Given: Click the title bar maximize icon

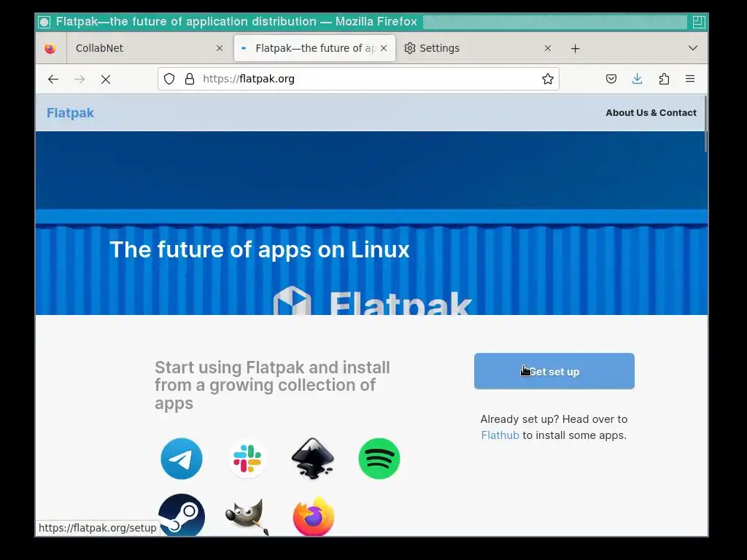Looking at the screenshot, I should tap(698, 22).
